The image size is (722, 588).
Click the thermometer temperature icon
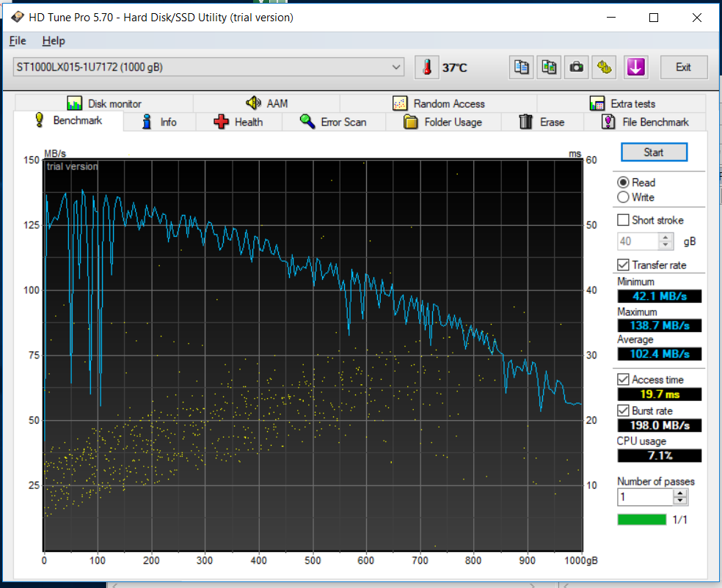coord(426,67)
